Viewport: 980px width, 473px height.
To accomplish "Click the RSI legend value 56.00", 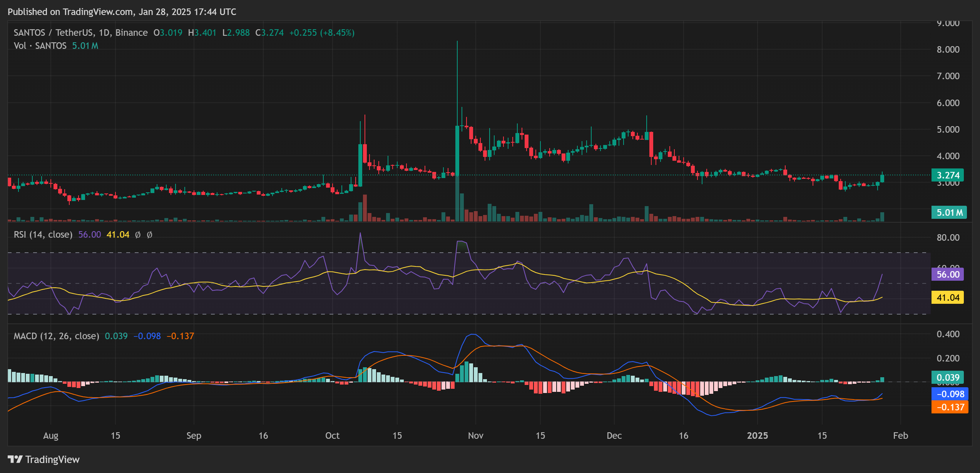I will click(90, 235).
